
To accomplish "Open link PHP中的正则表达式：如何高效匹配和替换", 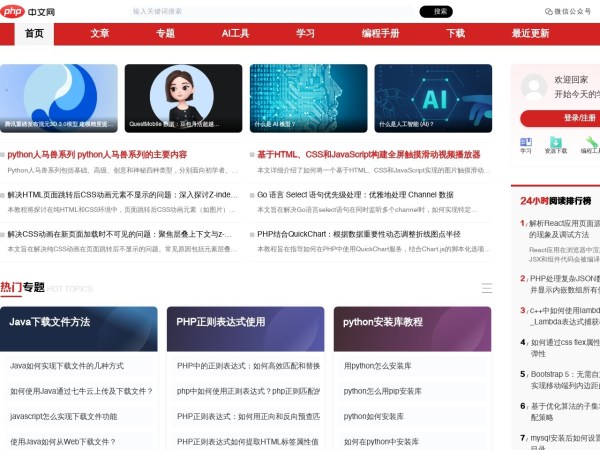I will [248, 366].
